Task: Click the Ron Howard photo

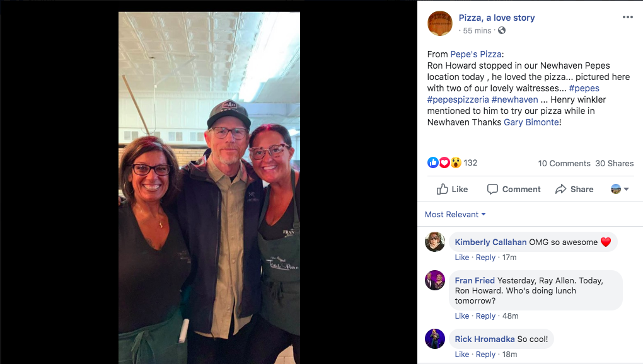Action: pos(209,188)
